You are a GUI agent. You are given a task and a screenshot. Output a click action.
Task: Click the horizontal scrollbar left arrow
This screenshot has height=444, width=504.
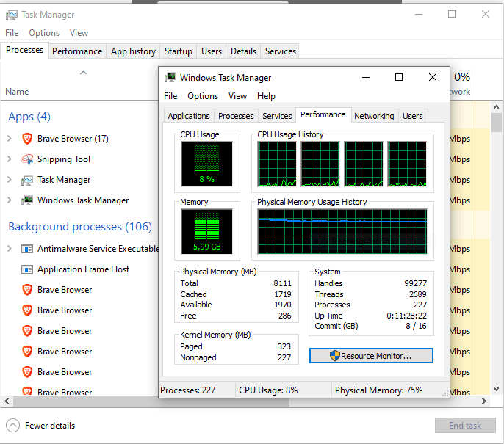click(x=7, y=401)
